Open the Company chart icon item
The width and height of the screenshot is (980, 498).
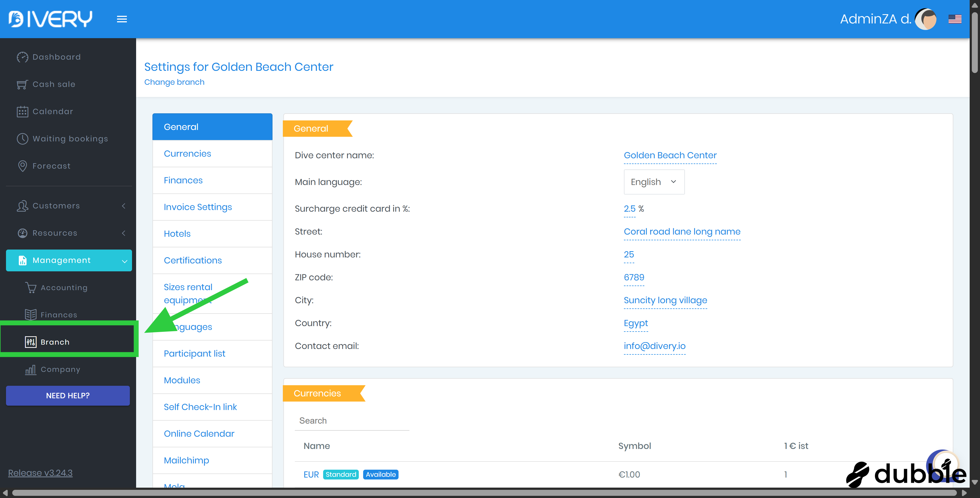click(30, 369)
